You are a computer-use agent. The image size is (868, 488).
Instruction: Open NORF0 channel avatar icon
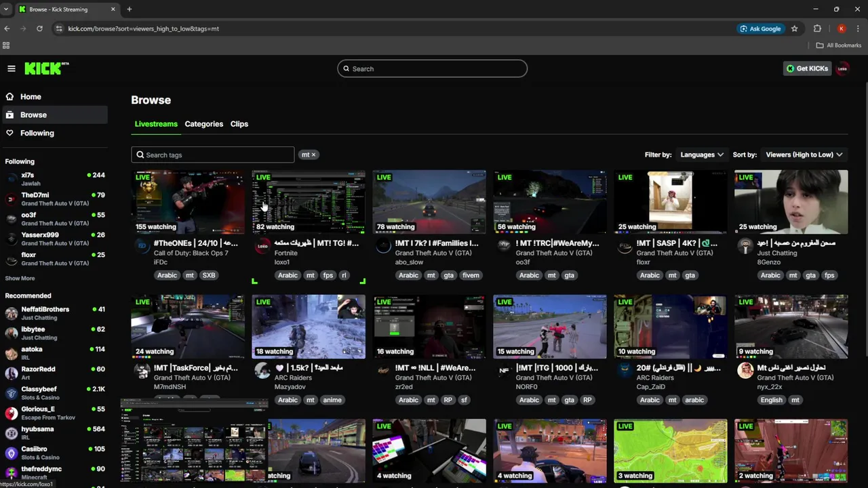click(504, 371)
